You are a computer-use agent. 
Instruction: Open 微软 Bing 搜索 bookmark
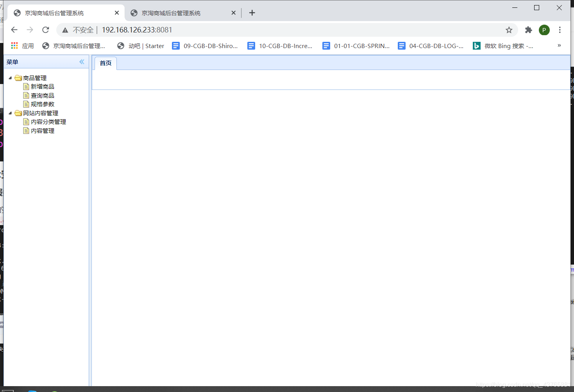coord(503,46)
